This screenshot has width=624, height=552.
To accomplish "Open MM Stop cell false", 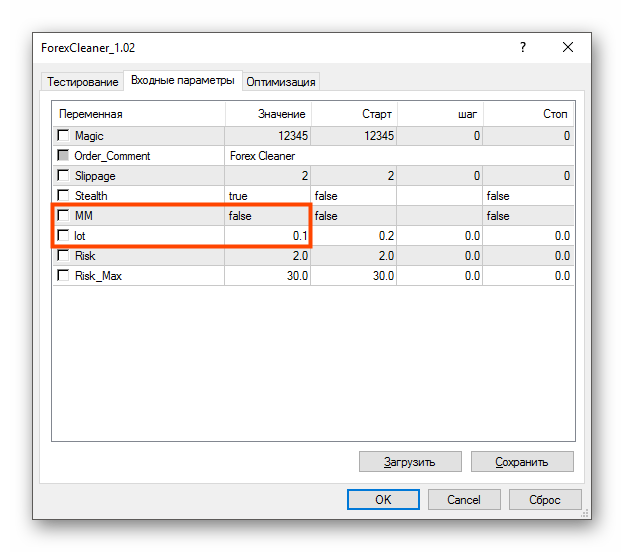I will [528, 216].
